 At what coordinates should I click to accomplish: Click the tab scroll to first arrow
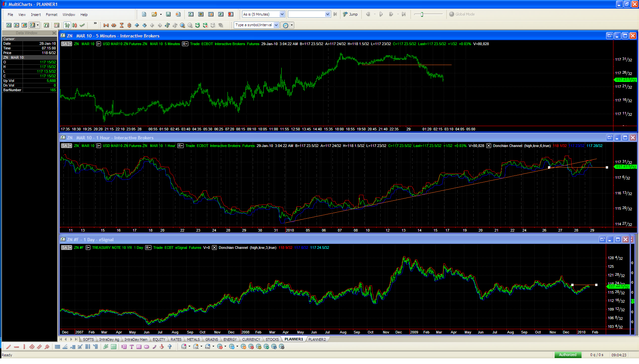pos(61,339)
